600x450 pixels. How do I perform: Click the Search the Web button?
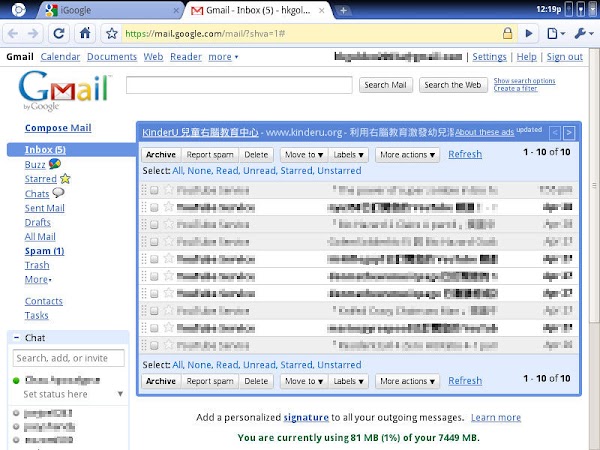point(453,85)
